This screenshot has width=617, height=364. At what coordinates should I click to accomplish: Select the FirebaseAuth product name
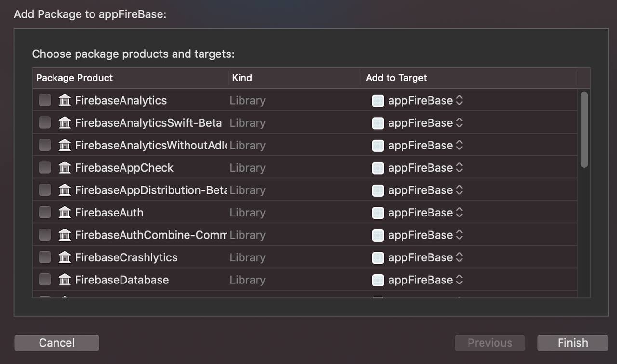click(x=109, y=212)
